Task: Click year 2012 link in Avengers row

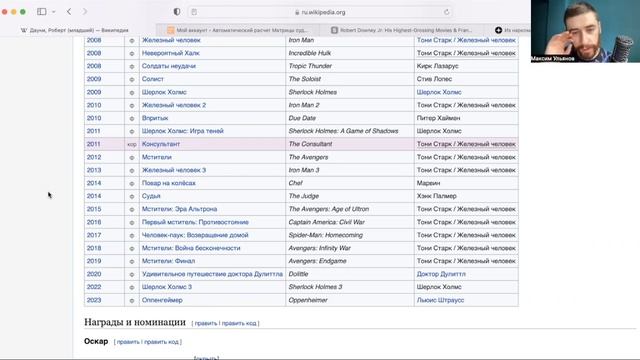Action: tap(94, 157)
